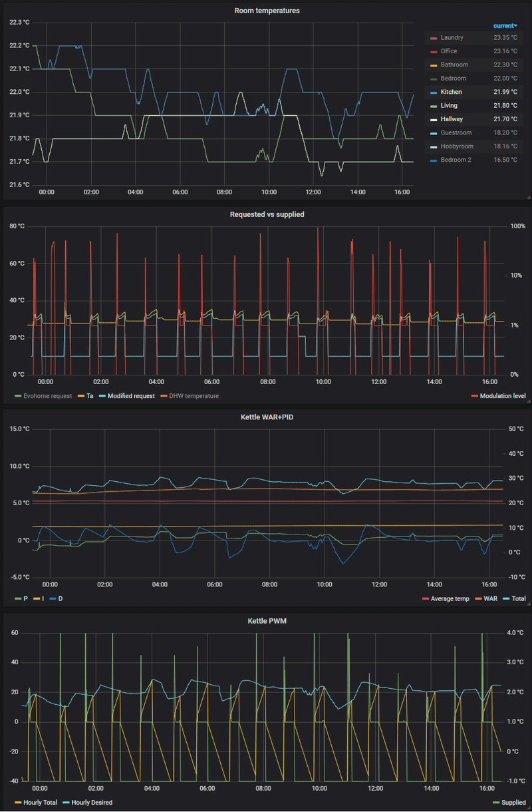Toggle Modified request series visibility

click(x=130, y=396)
